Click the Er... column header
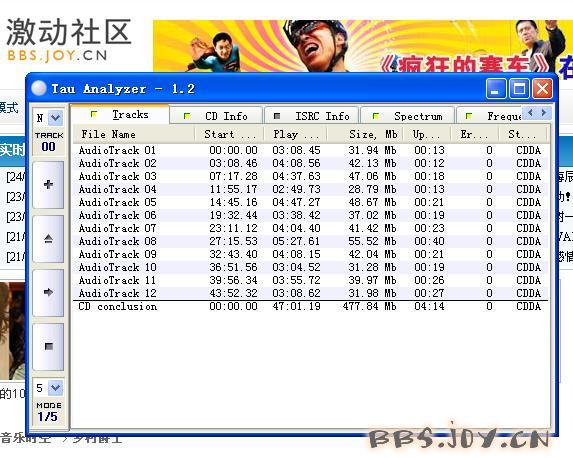The image size is (573, 458). tap(475, 134)
